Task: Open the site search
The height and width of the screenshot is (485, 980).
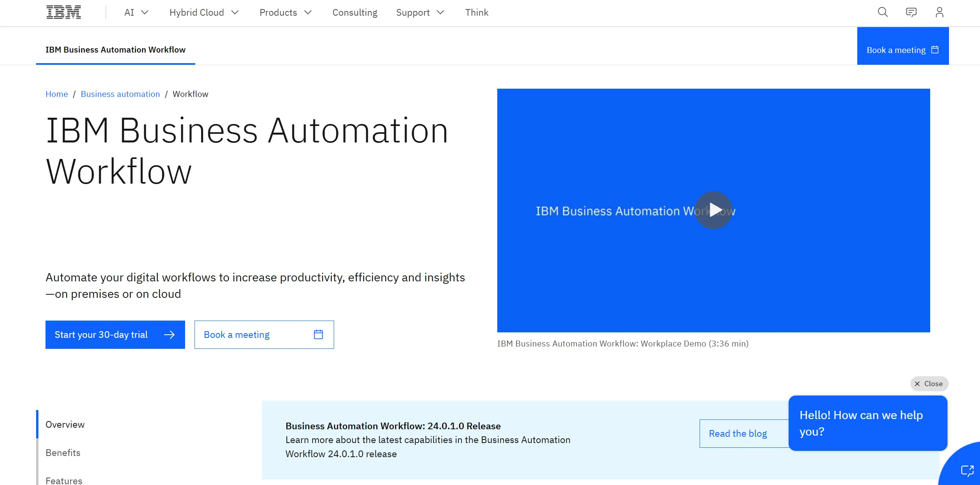Action: point(882,12)
